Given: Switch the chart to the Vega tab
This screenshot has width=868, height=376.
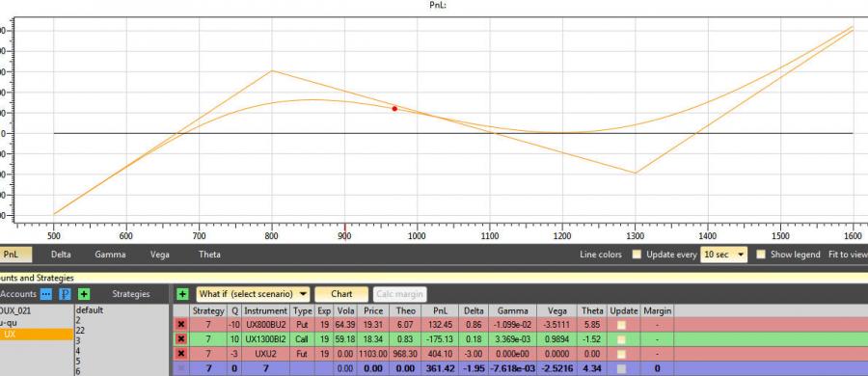Looking at the screenshot, I should (x=159, y=255).
